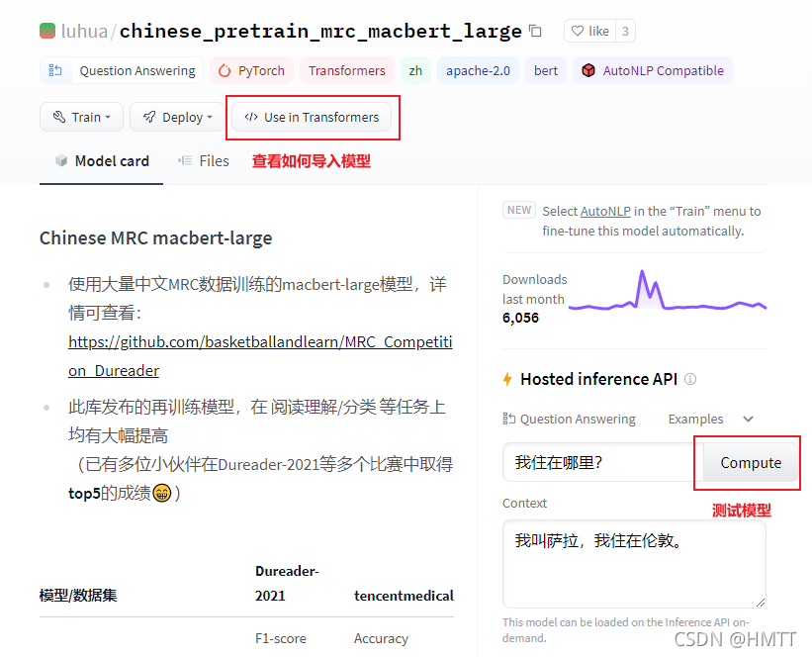
Task: Click the downloads last month chart
Action: (x=668, y=291)
